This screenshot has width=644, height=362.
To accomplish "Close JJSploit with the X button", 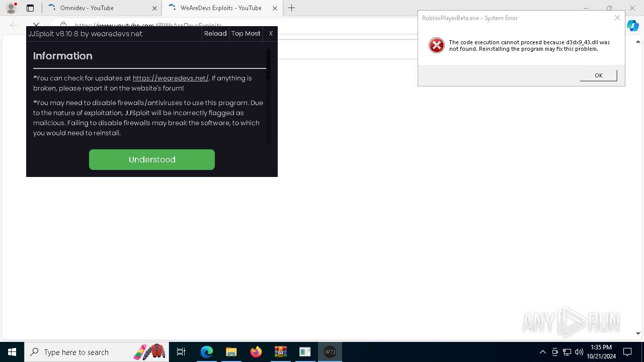I will [x=271, y=34].
